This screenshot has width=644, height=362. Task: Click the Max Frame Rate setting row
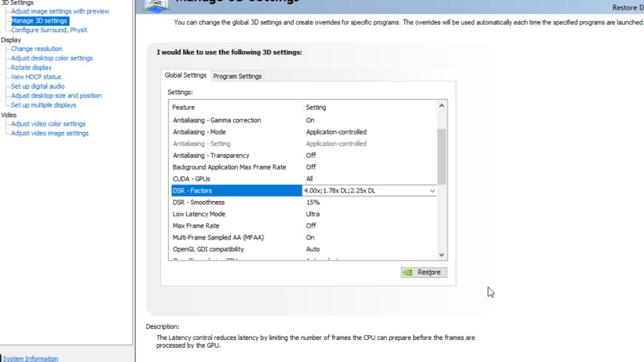[196, 226]
